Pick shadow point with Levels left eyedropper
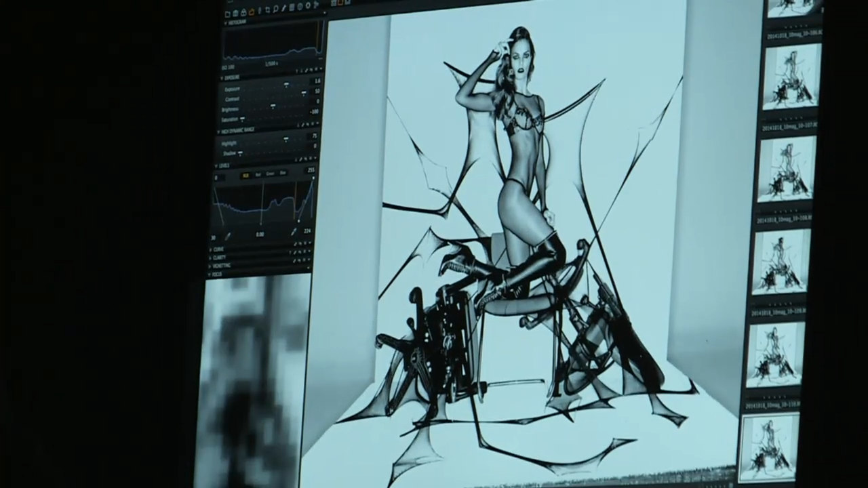 pyautogui.click(x=227, y=237)
